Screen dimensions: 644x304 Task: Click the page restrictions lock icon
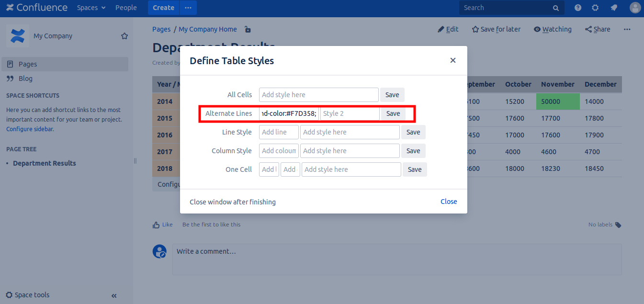248,29
